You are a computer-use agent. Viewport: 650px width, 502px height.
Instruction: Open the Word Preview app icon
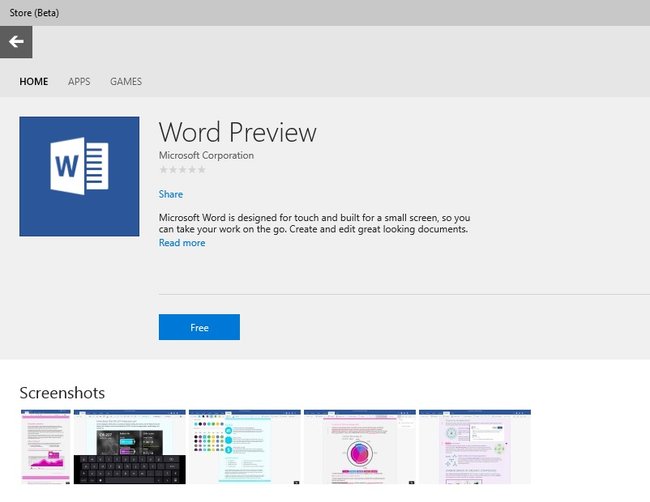point(79,177)
